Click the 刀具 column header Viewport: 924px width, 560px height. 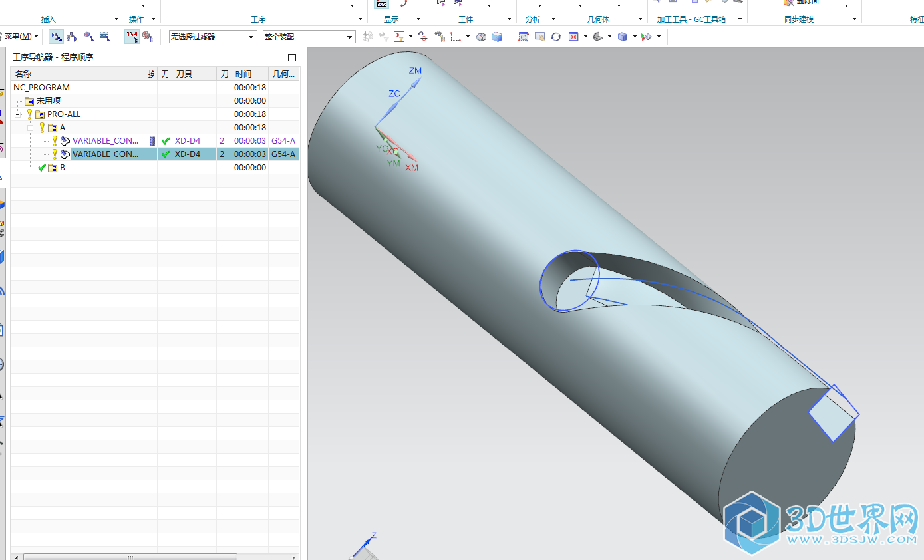click(194, 74)
